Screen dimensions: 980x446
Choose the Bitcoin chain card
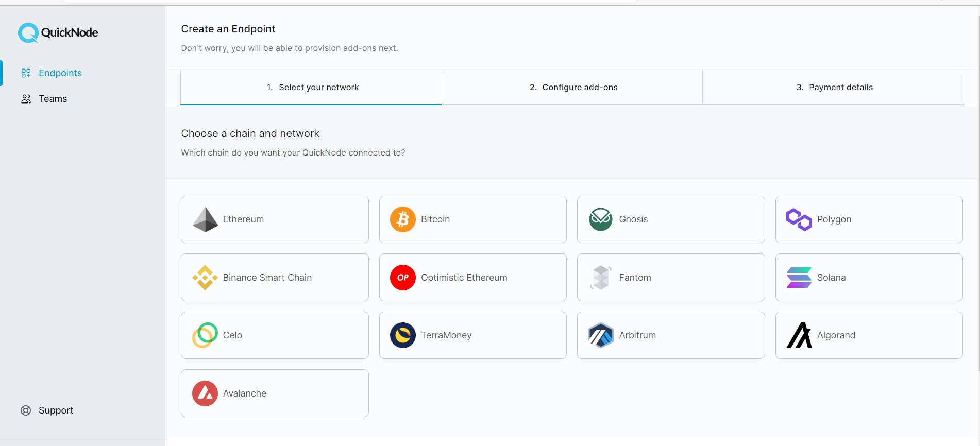pos(473,219)
